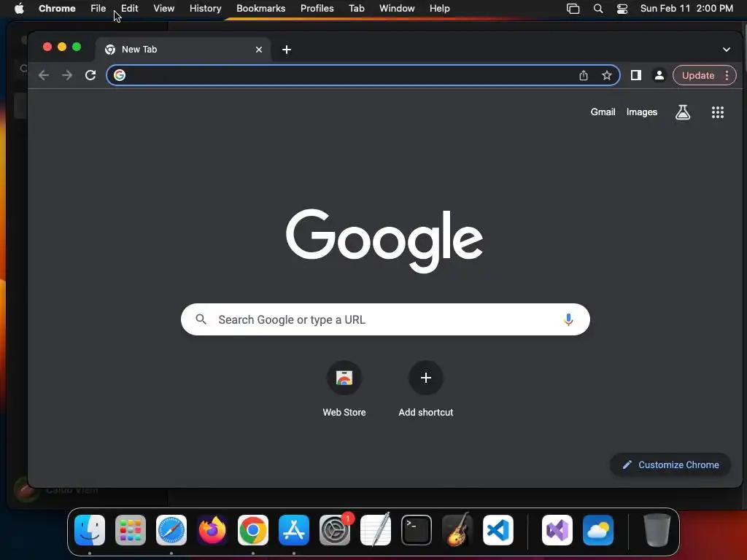Open Trash from the Dock
The height and width of the screenshot is (560, 747).
click(657, 530)
